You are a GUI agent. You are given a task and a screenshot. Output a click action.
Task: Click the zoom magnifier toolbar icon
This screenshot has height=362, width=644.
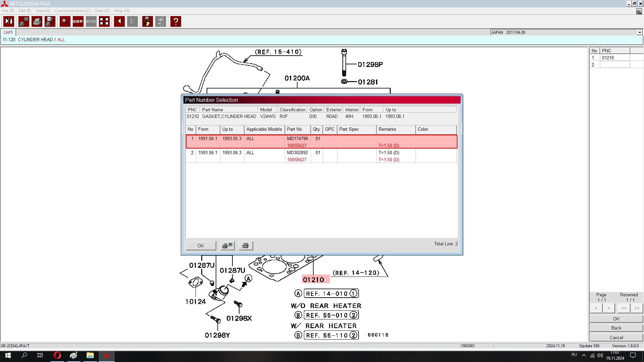[x=65, y=21]
